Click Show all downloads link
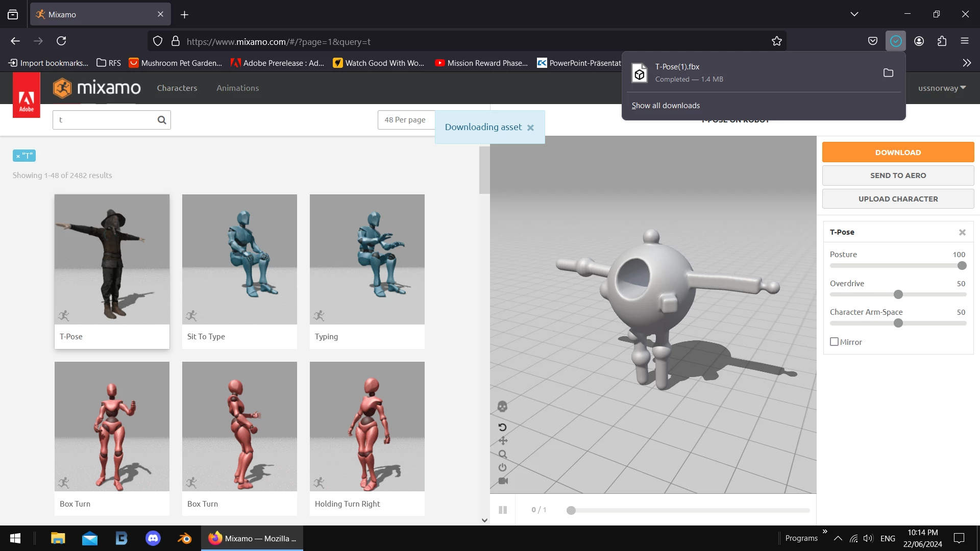 [x=666, y=106]
